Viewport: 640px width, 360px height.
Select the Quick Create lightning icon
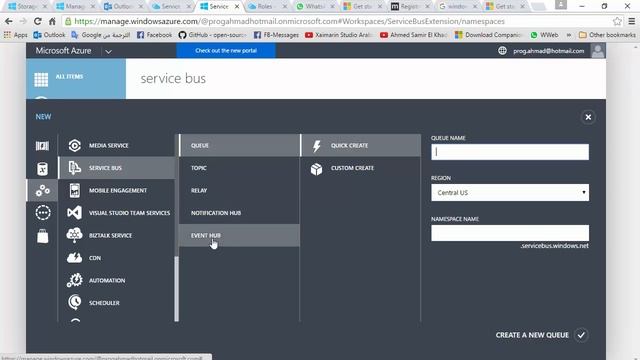tap(317, 146)
